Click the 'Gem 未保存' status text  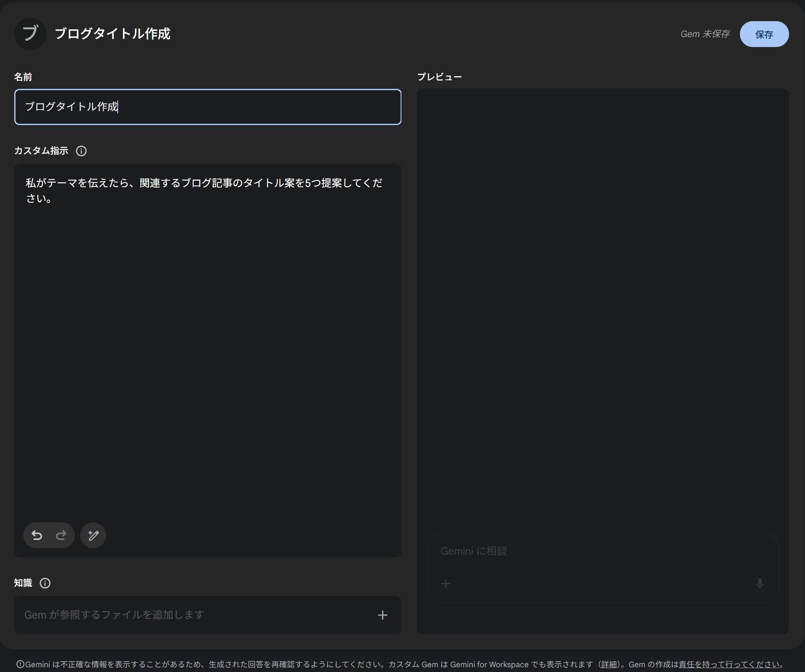[x=705, y=34]
